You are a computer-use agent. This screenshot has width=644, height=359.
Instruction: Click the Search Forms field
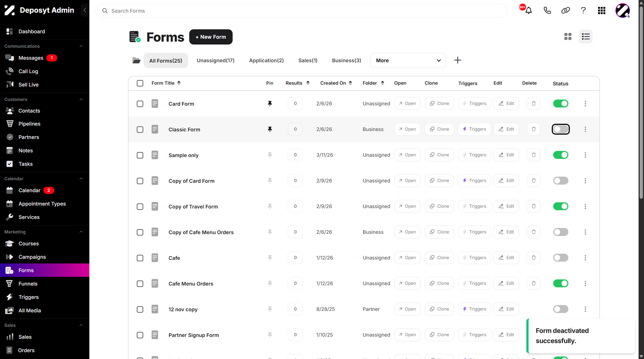[301, 11]
